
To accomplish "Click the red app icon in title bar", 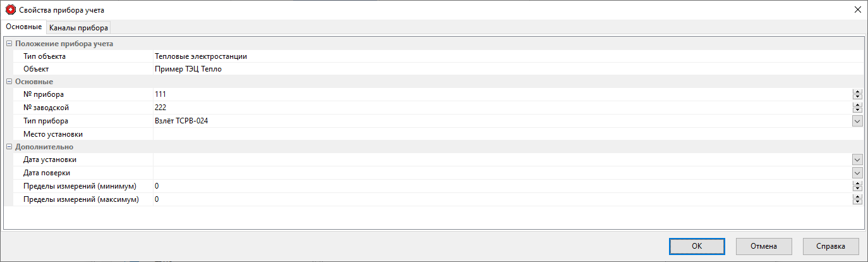I will (9, 9).
